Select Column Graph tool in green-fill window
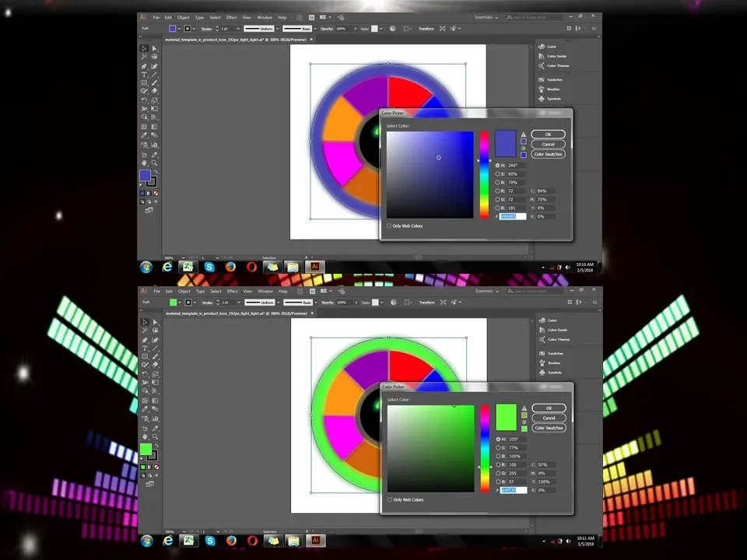The image size is (747, 560). [156, 418]
